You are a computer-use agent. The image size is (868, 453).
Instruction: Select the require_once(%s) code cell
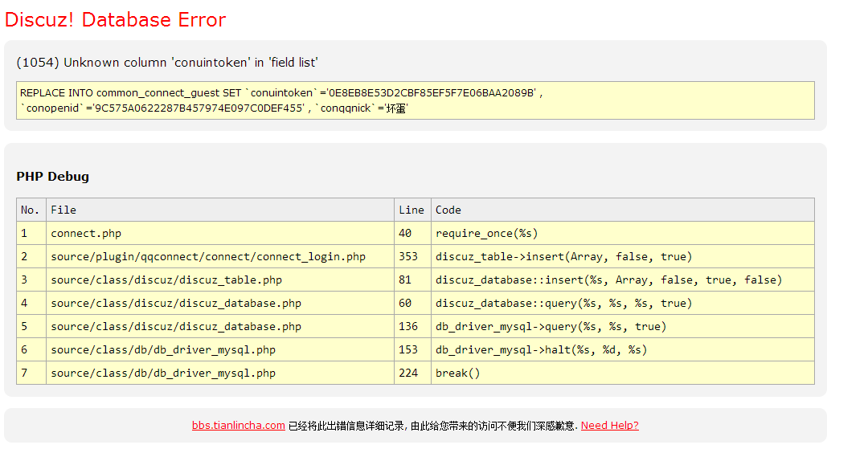click(623, 234)
